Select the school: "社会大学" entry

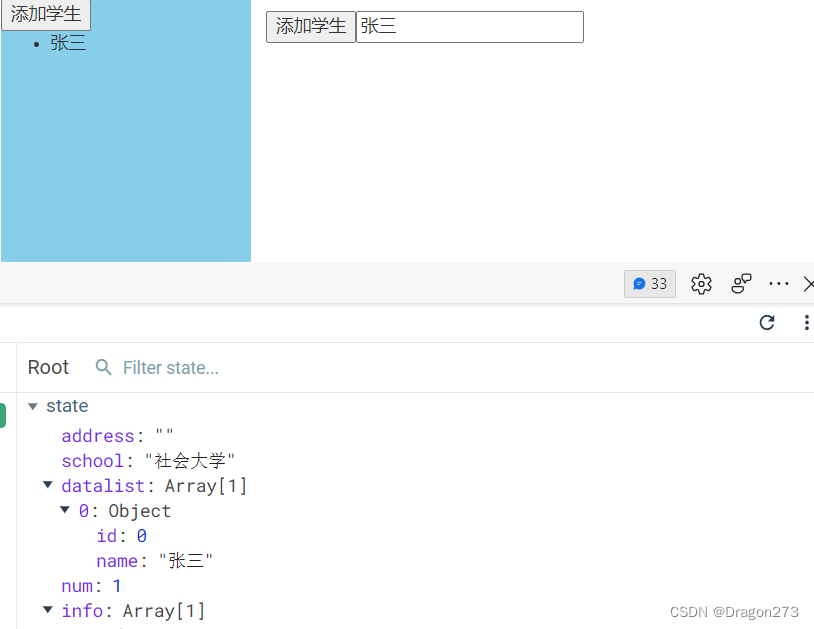[x=148, y=461]
